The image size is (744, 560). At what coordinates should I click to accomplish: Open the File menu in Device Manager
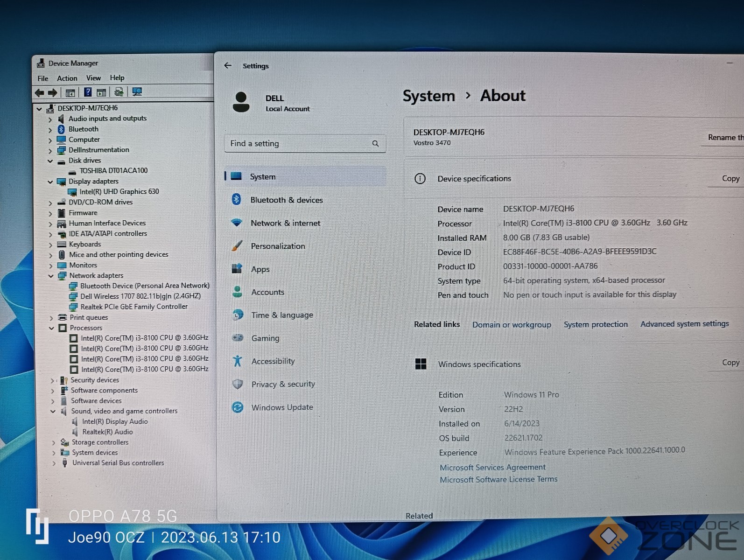[x=42, y=78]
